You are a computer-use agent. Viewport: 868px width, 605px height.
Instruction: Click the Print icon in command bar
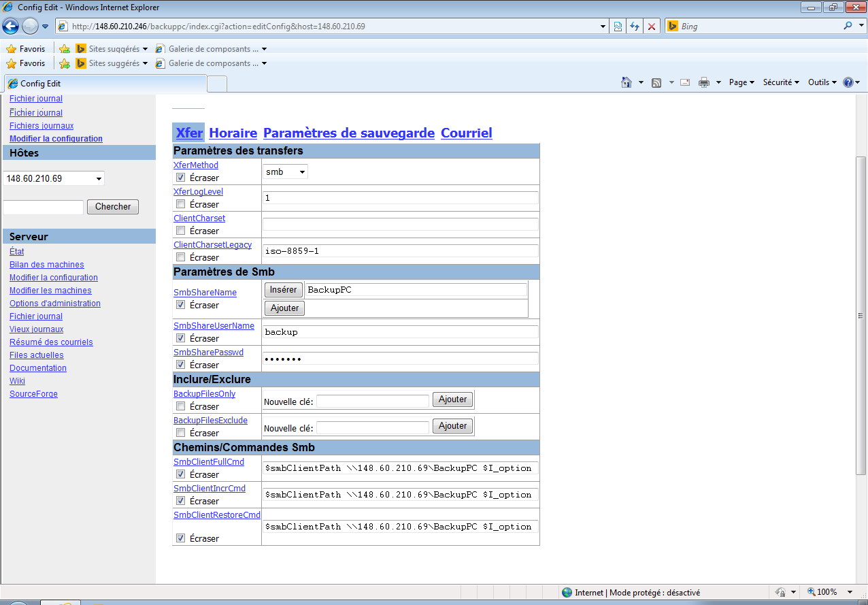[x=704, y=82]
